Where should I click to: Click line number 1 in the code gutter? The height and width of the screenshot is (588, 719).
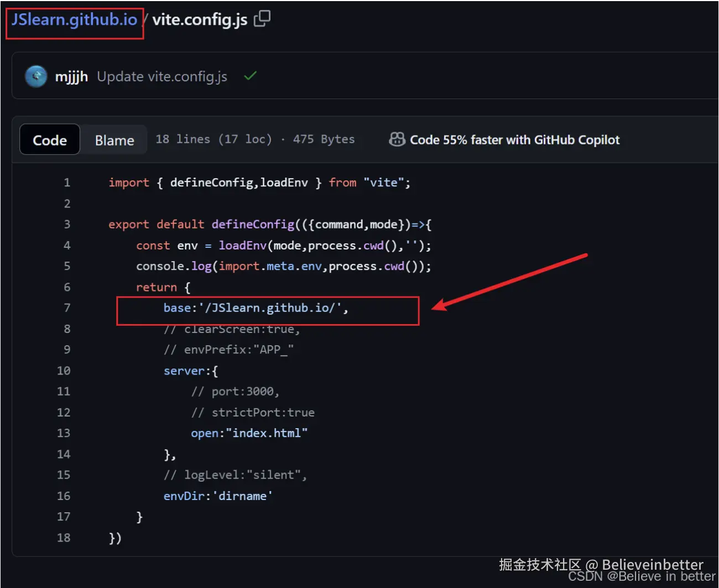click(67, 183)
